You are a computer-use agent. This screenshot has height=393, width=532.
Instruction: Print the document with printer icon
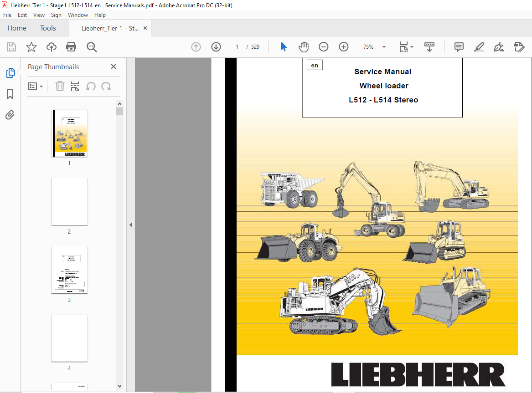pos(71,47)
